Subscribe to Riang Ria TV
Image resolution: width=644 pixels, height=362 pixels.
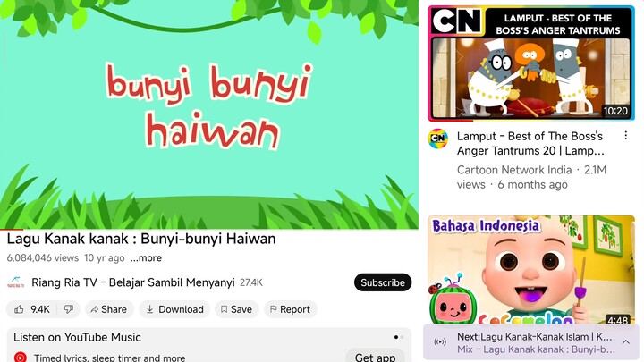point(383,282)
